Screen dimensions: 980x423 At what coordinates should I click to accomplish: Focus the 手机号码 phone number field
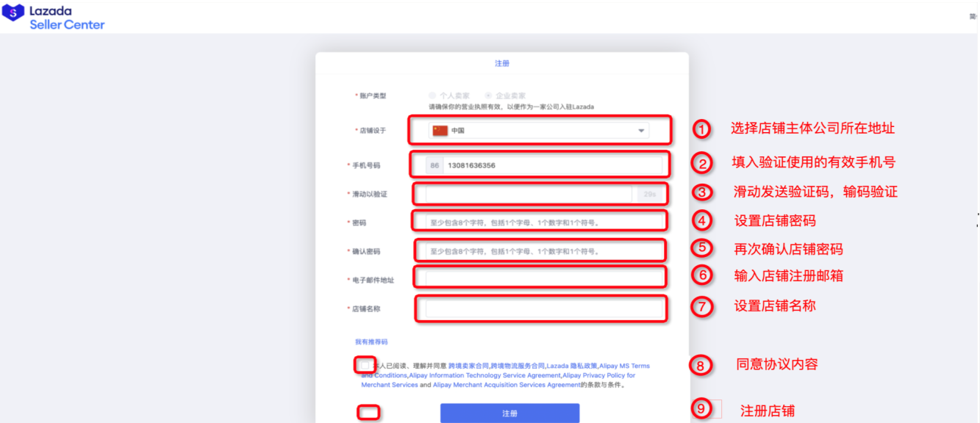click(551, 165)
